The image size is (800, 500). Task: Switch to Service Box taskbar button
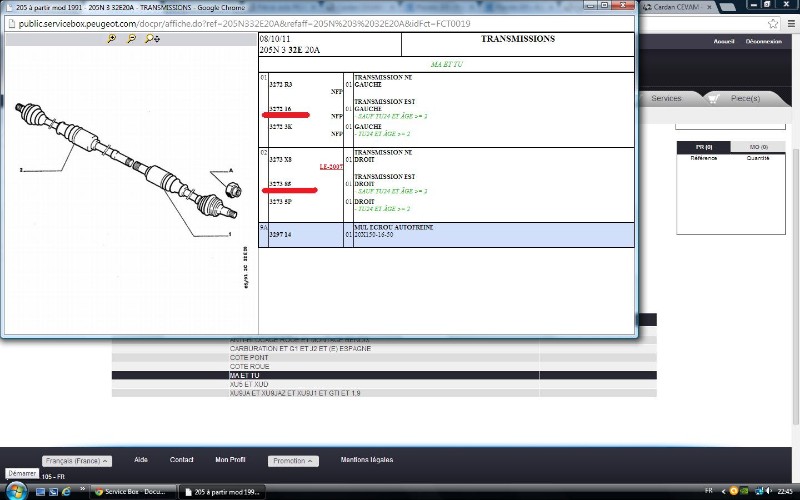point(133,492)
